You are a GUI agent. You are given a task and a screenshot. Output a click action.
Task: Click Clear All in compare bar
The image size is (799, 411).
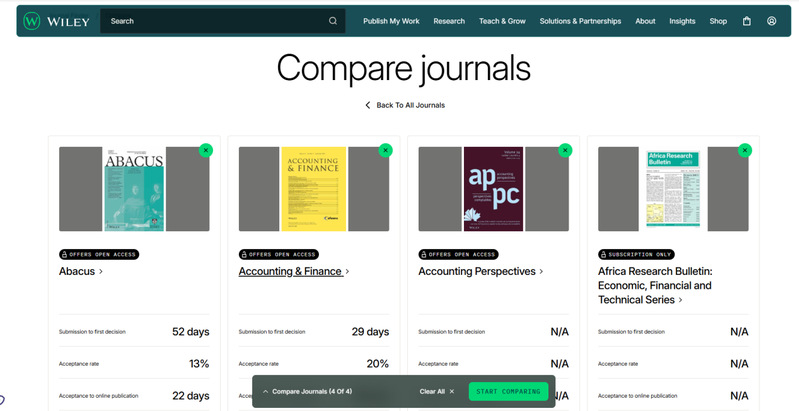coord(436,391)
